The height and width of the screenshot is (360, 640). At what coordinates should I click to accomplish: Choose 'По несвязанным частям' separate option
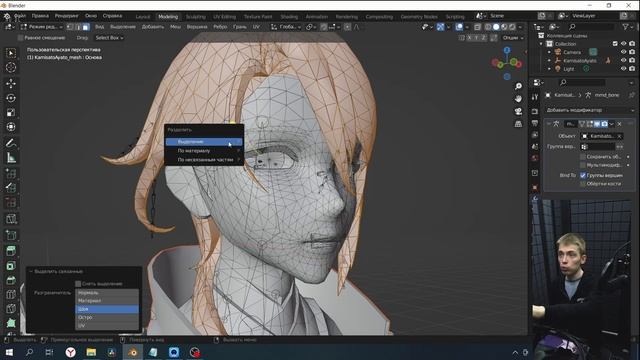[204, 160]
